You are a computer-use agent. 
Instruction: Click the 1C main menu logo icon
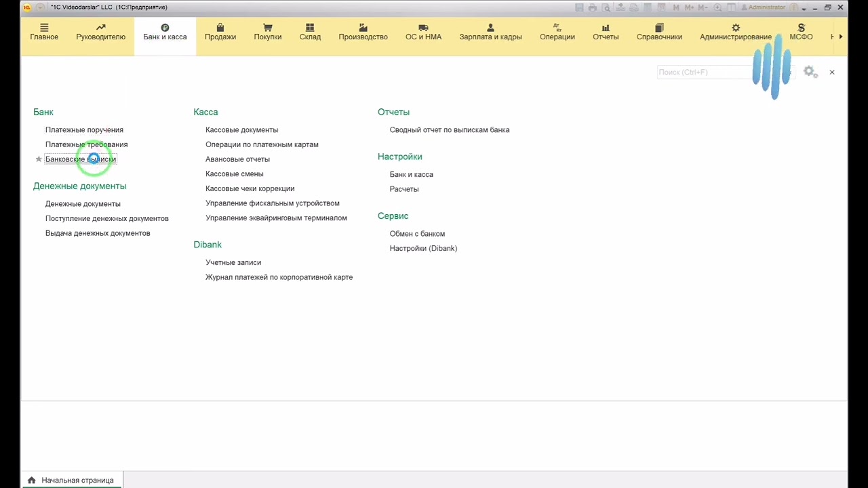point(28,7)
